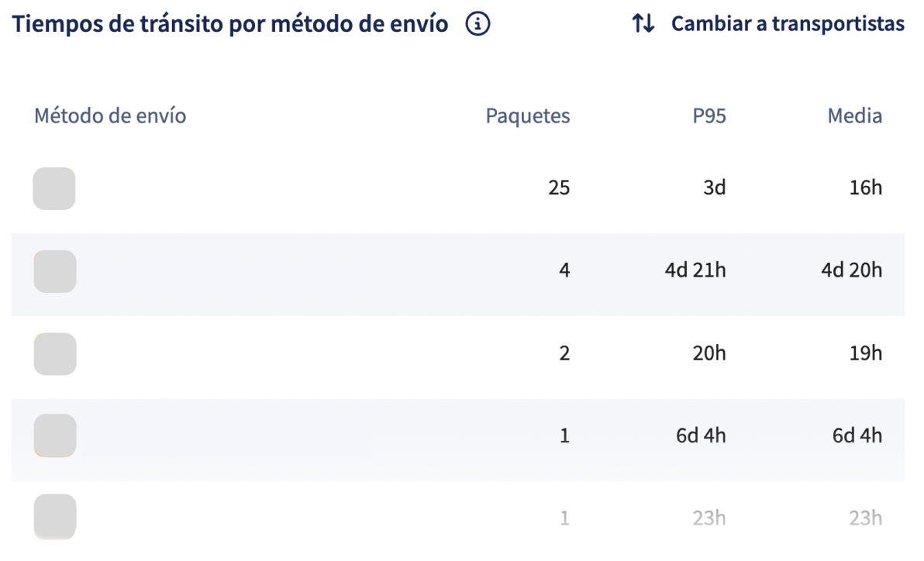The height and width of the screenshot is (561, 924).
Task: Switch view via Cambiar a transportistas
Action: pyautogui.click(x=788, y=23)
